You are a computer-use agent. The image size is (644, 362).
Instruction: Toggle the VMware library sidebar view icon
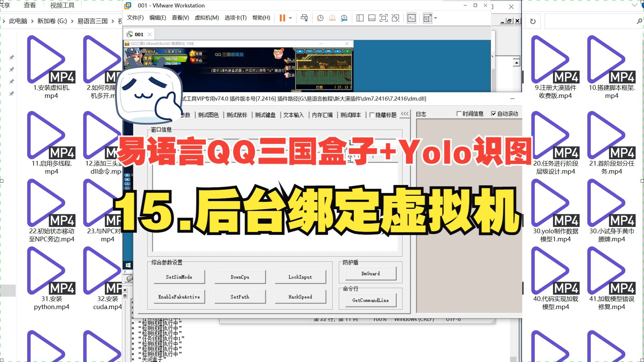[360, 18]
